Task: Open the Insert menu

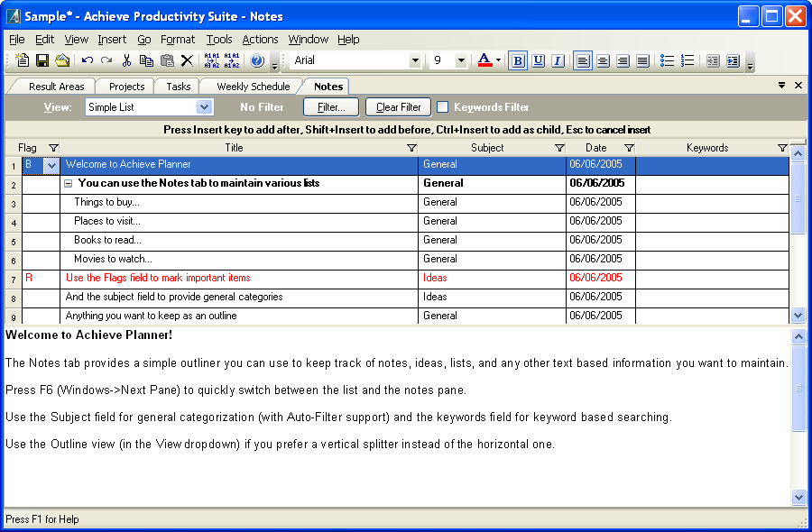Action: click(112, 40)
